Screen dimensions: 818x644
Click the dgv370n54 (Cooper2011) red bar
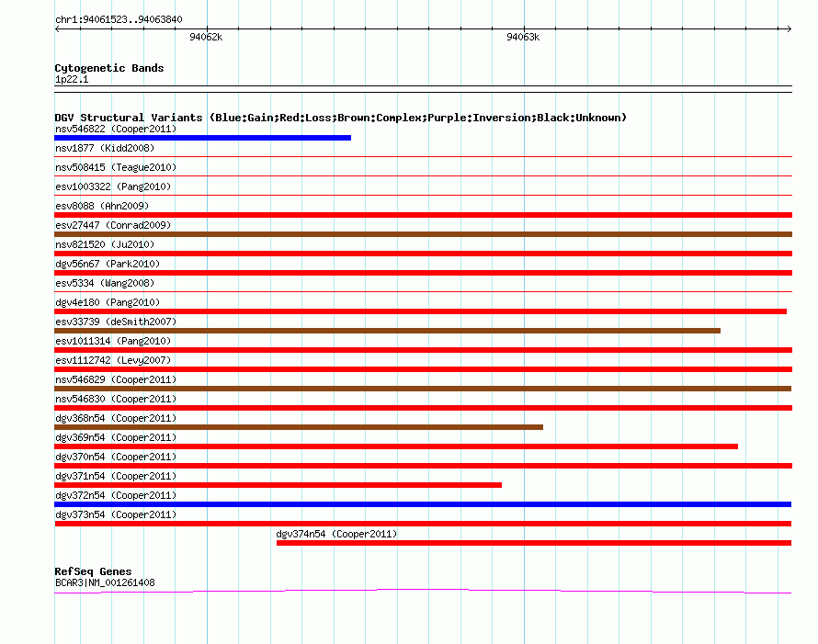click(423, 466)
